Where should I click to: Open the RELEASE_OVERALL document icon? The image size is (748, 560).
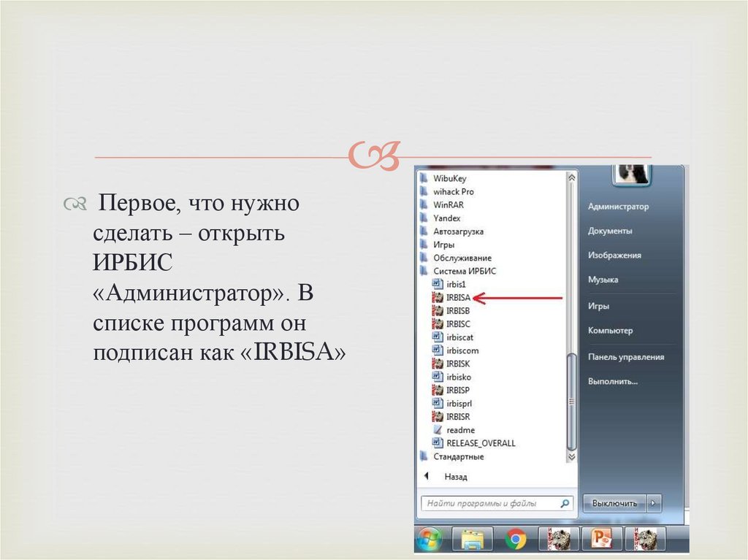coord(438,443)
